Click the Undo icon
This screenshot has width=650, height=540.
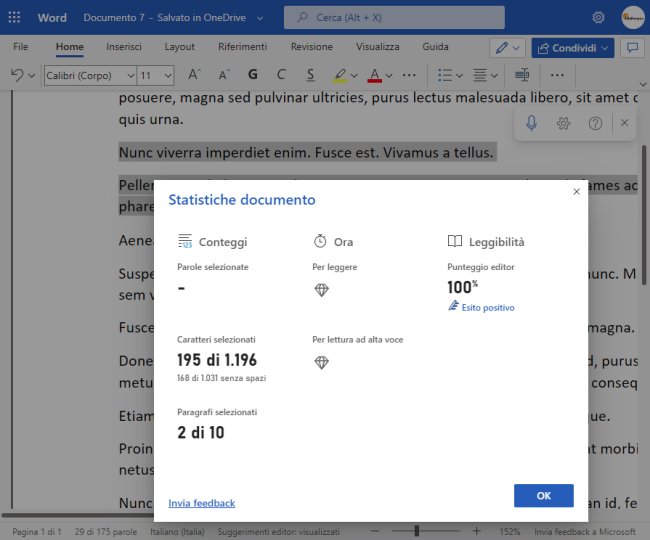pos(17,75)
